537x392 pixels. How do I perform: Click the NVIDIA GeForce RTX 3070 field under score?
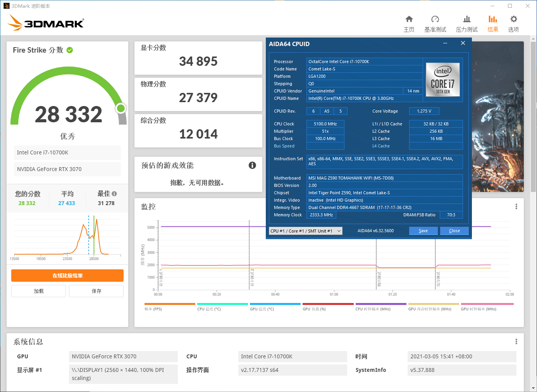(x=67, y=169)
